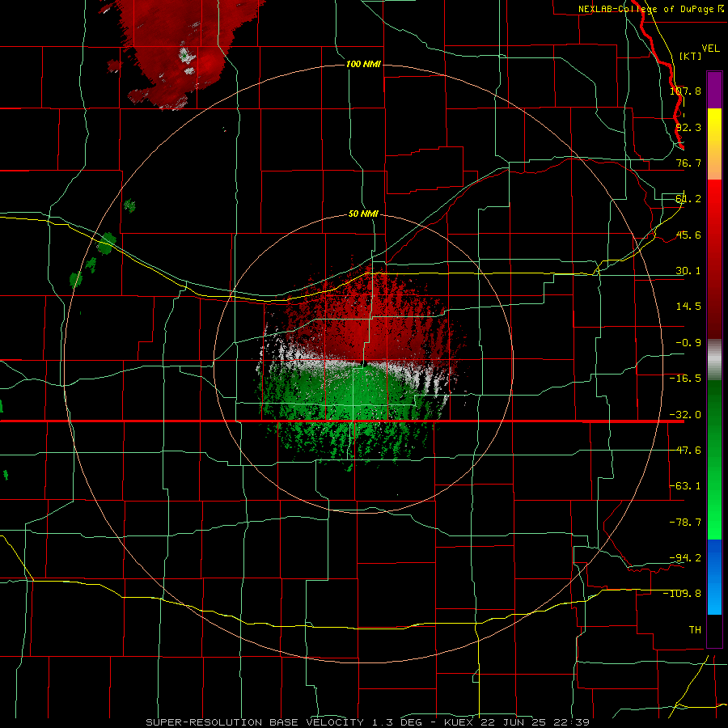Pick the gray near-zero segment of the color bar
728x728 pixels.
714,360
